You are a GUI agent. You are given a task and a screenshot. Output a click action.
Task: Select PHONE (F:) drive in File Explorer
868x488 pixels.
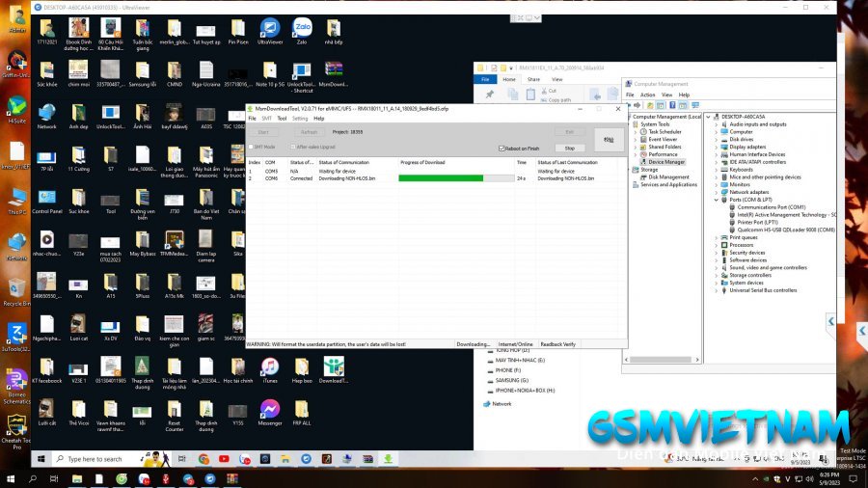coord(507,370)
